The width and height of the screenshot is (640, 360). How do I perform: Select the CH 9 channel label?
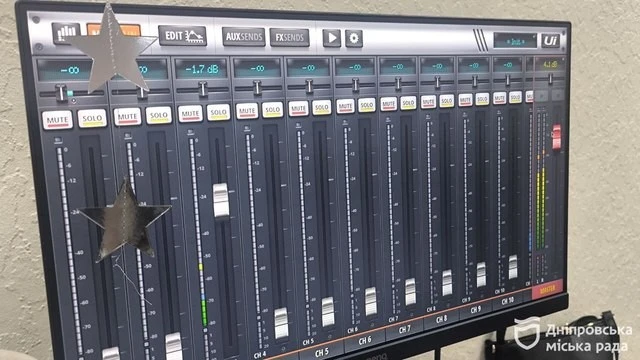(476, 310)
